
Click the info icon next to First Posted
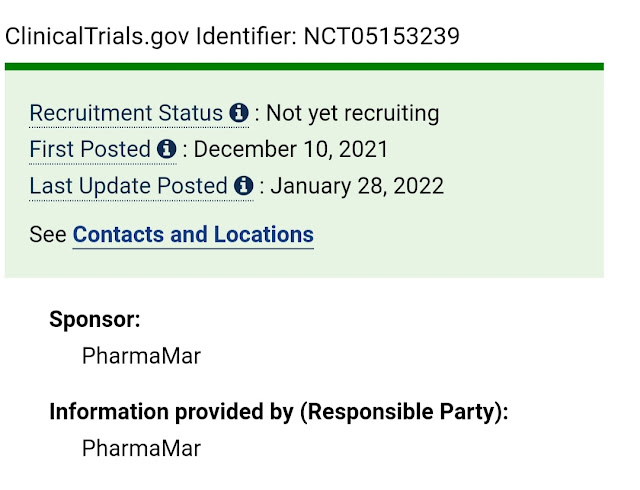(167, 150)
